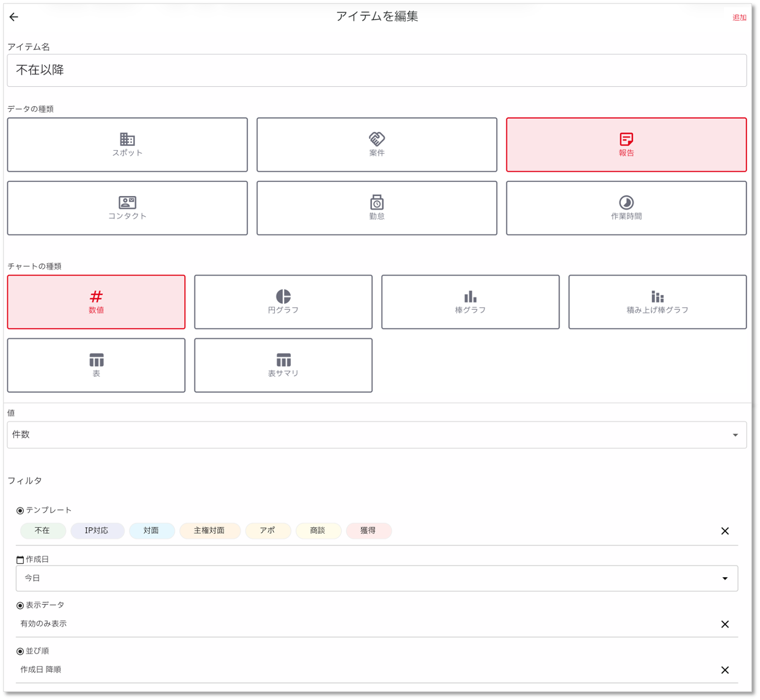Remove the 有効のみ表示 filter

(725, 624)
